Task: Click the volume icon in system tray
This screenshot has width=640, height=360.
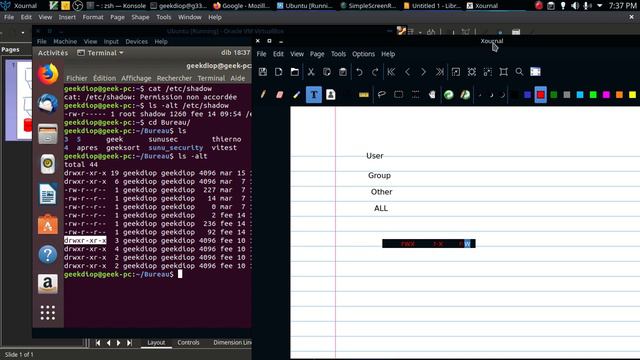Action: point(575,6)
